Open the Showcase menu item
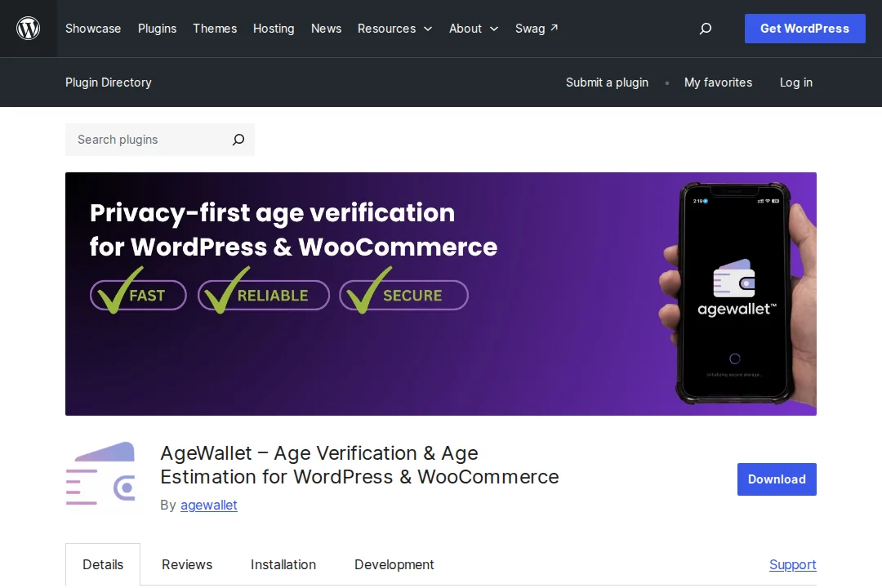Image resolution: width=882 pixels, height=588 pixels. click(93, 28)
